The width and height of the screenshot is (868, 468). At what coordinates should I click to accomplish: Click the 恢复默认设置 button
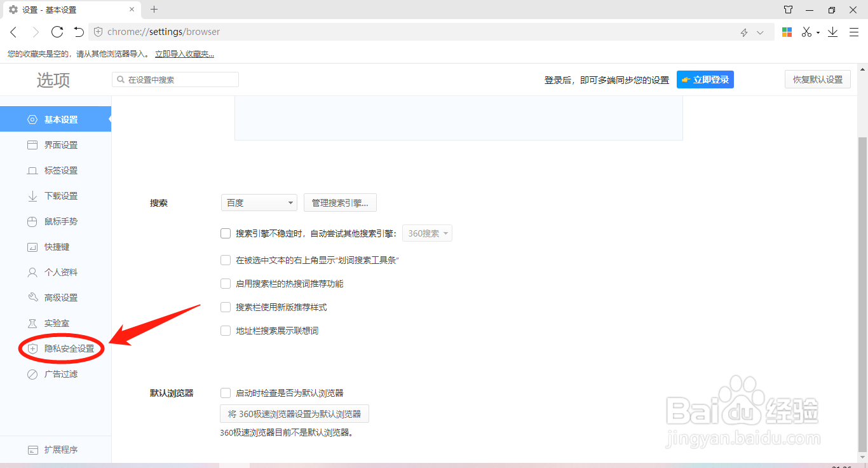click(x=818, y=79)
